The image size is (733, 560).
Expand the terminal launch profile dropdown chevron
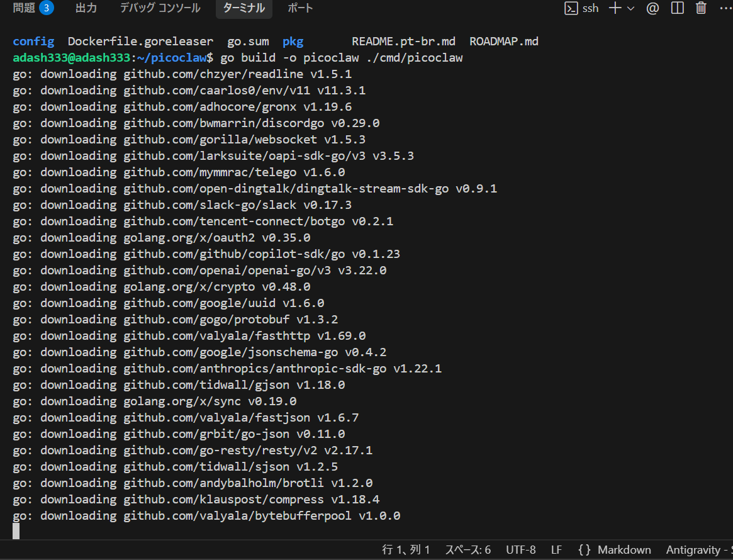click(630, 8)
